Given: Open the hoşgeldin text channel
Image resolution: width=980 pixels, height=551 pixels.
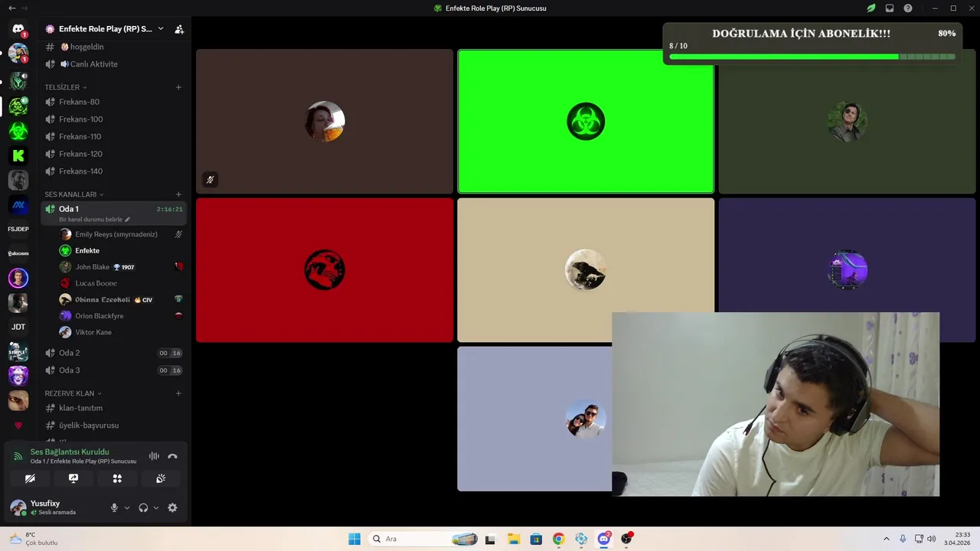Looking at the screenshot, I should coord(113,47).
